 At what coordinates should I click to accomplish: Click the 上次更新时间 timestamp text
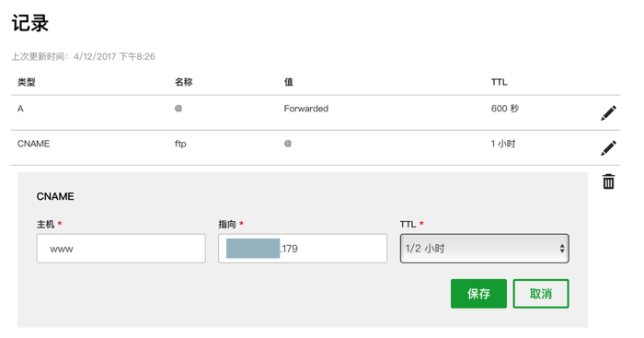click(x=83, y=56)
